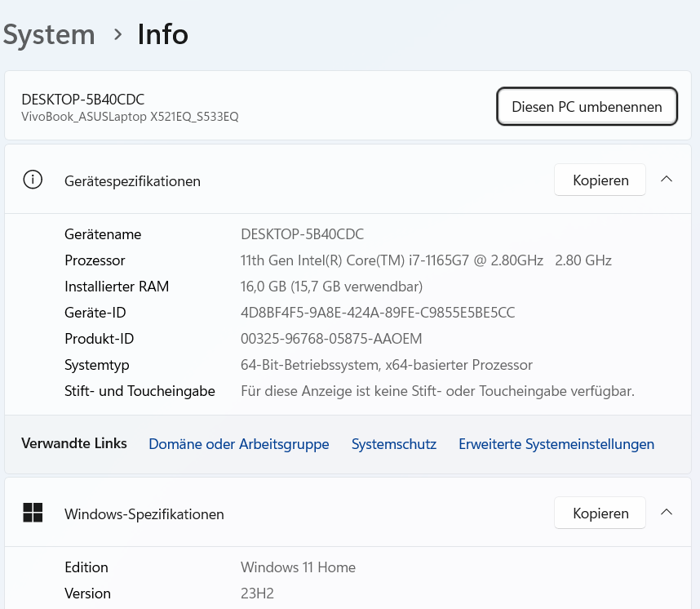Click the Edition label
This screenshot has width=700, height=609.
pos(86,567)
